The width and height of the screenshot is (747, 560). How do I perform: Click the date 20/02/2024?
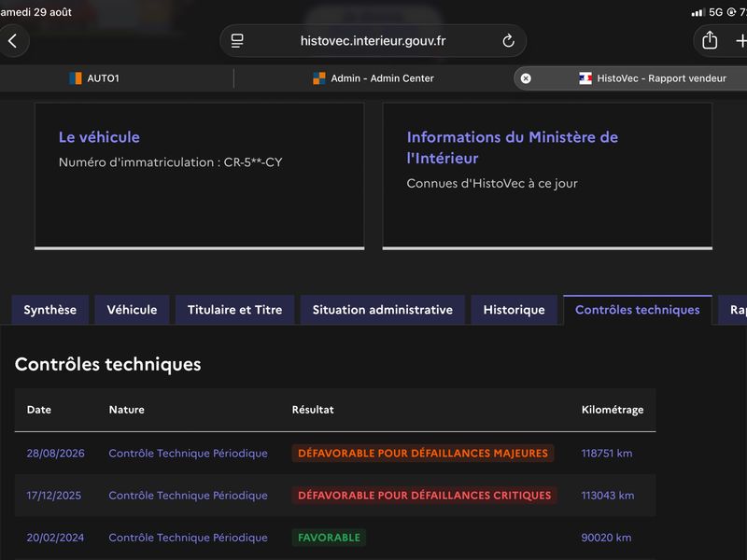pyautogui.click(x=55, y=538)
